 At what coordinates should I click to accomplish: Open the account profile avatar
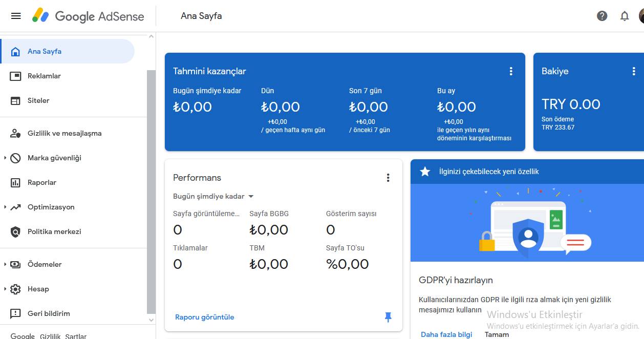pos(641,16)
